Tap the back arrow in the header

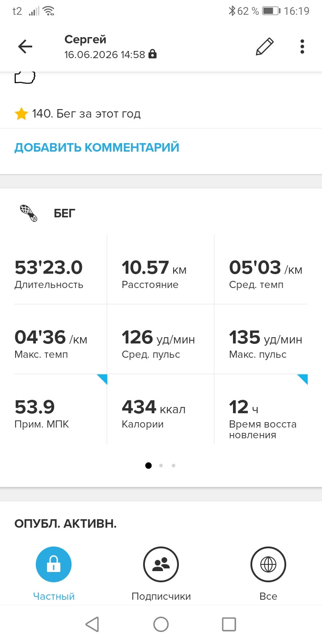point(25,47)
